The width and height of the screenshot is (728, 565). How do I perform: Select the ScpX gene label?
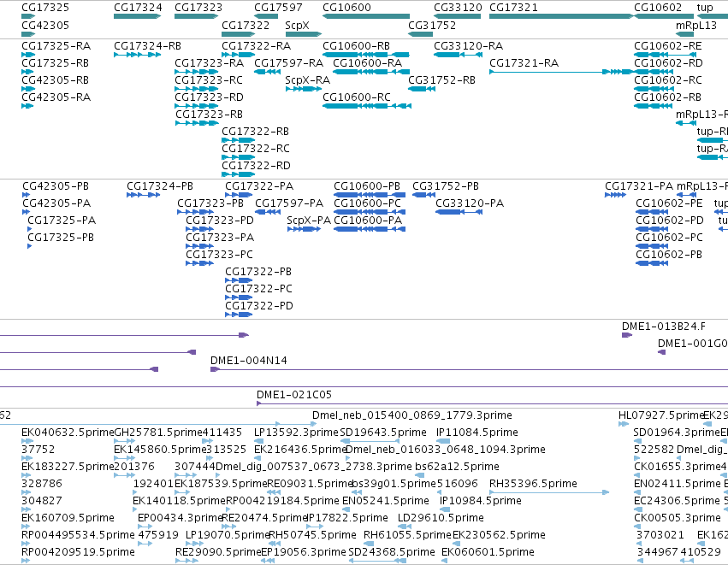pyautogui.click(x=297, y=25)
